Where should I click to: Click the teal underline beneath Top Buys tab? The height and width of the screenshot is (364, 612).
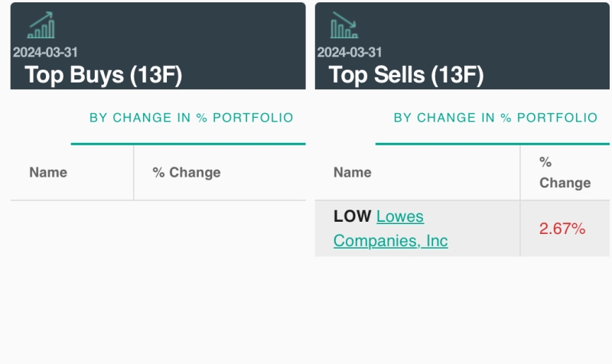coord(188,144)
